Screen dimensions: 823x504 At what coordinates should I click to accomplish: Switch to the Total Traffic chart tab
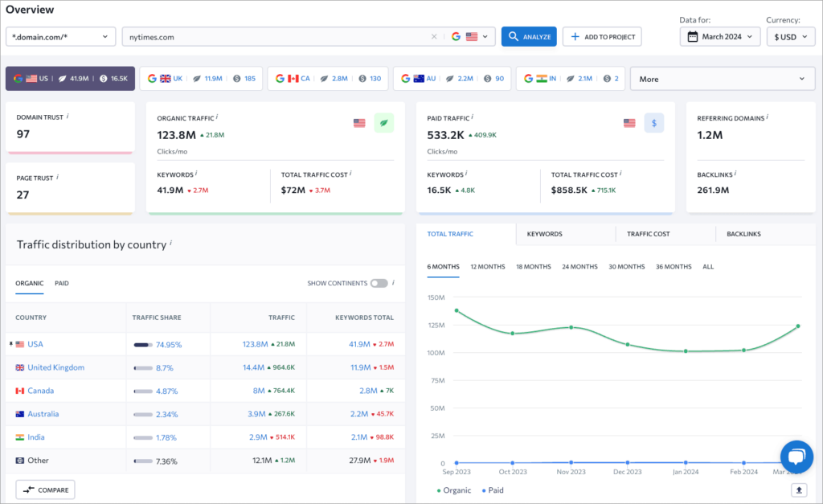(450, 234)
